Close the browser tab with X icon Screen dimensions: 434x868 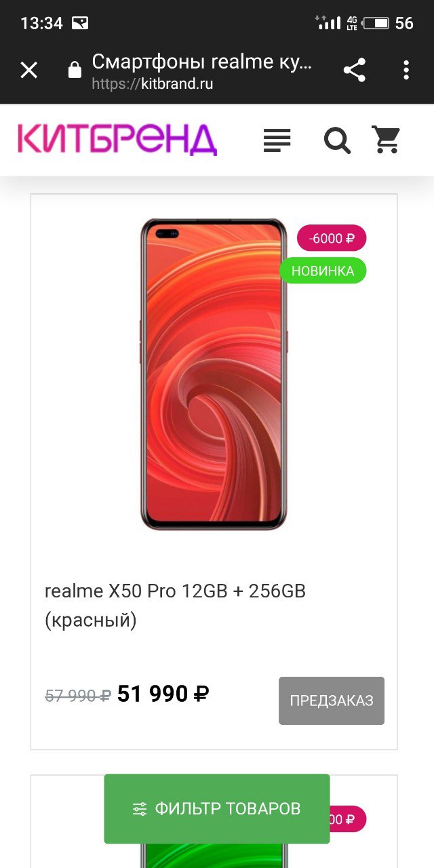click(29, 70)
